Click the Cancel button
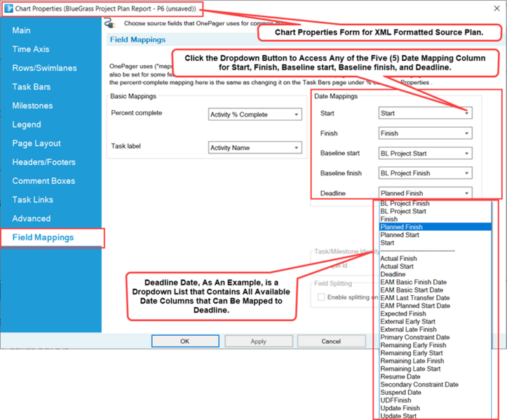Screen dimensions: 507x420 (331, 341)
